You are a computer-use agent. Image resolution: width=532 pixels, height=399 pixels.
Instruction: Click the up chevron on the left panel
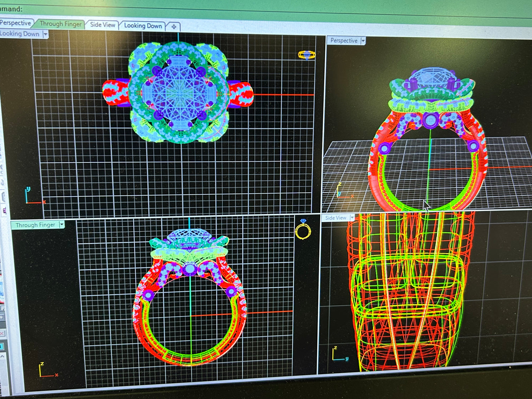(2, 356)
